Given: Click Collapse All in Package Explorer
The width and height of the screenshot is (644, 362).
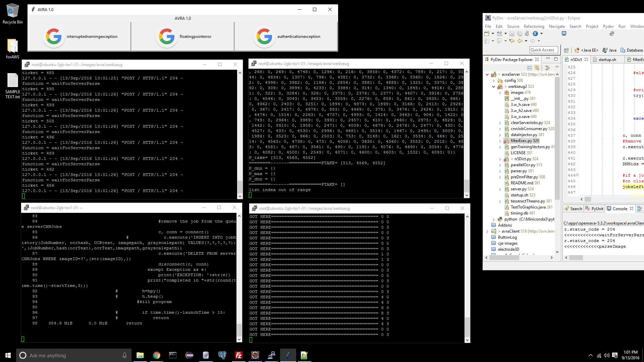Looking at the screenshot, I should coord(529,67).
